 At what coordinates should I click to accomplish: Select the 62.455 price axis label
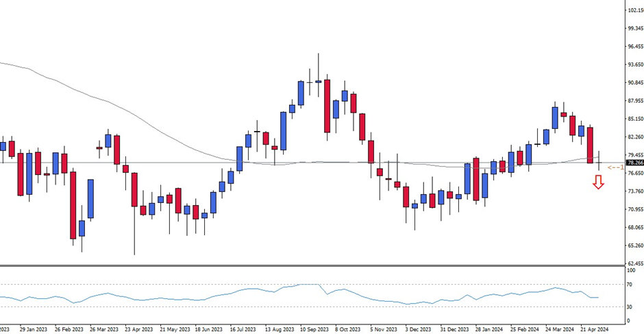[x=634, y=263]
